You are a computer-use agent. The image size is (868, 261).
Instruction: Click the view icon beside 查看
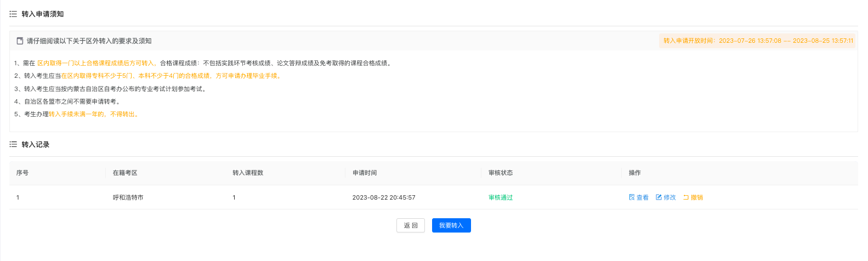coord(632,197)
